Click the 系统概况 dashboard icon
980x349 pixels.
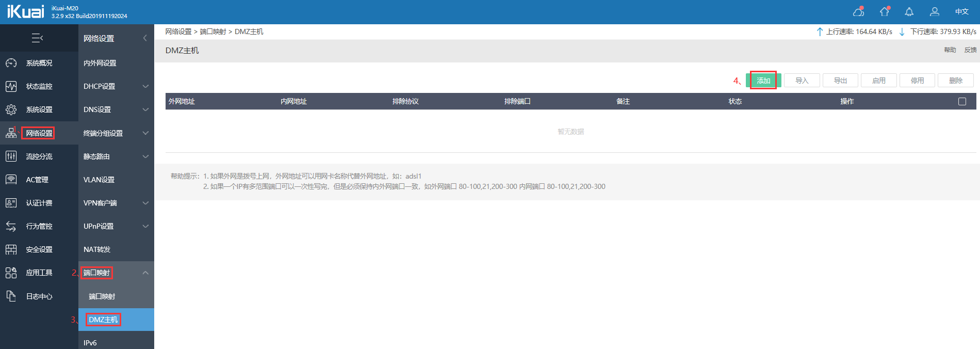(x=11, y=63)
